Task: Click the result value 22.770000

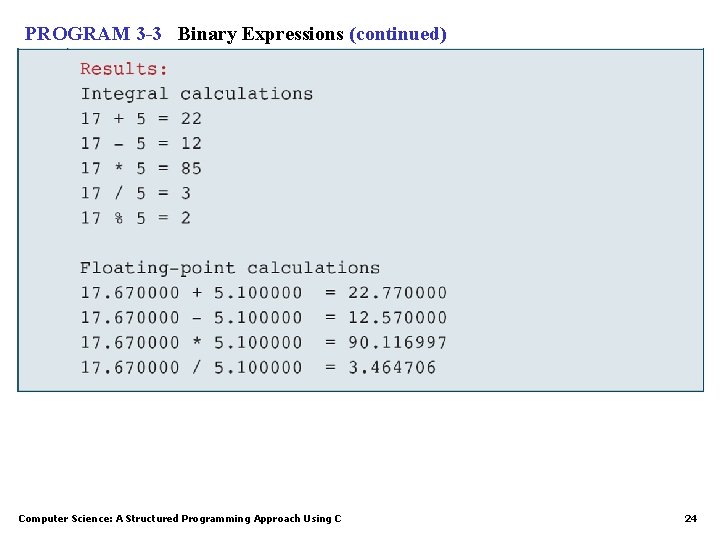Action: (x=397, y=293)
